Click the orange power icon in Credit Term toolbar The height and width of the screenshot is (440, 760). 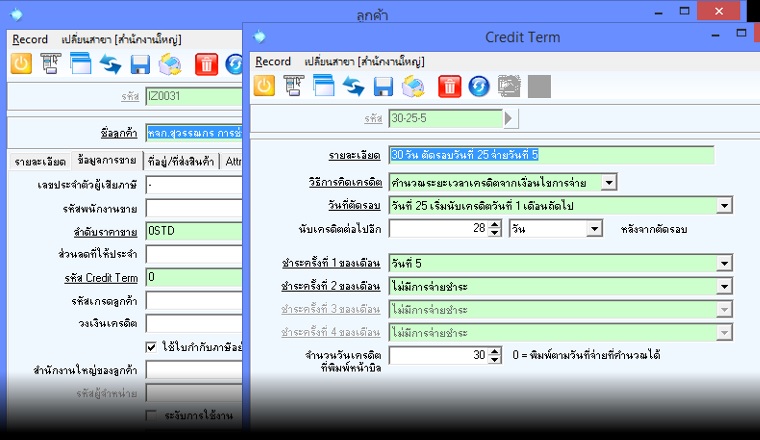[265, 86]
